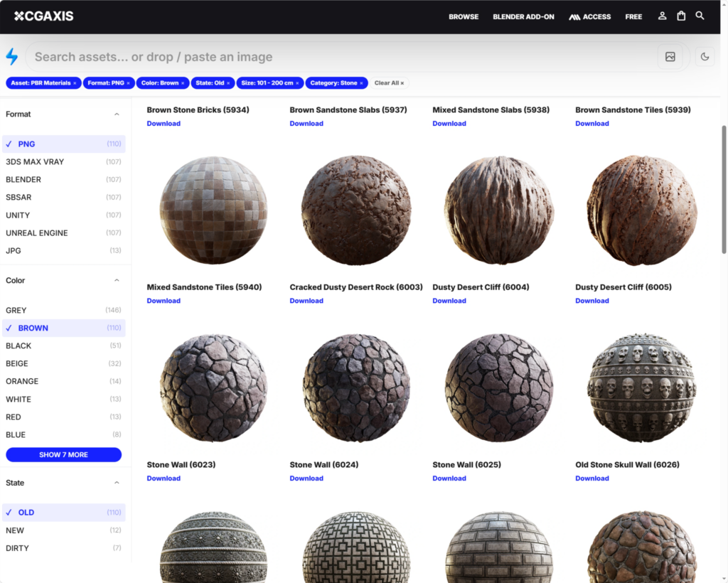Click 'Show 7 More' colors button
Screen dimensions: 728x583
pos(64,455)
